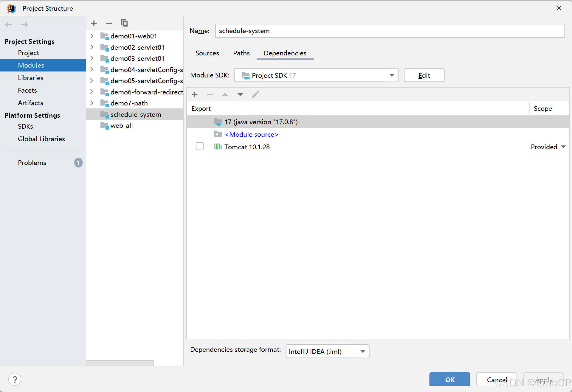The height and width of the screenshot is (392, 572).
Task: Open the Global Libraries settings
Action: pos(41,139)
